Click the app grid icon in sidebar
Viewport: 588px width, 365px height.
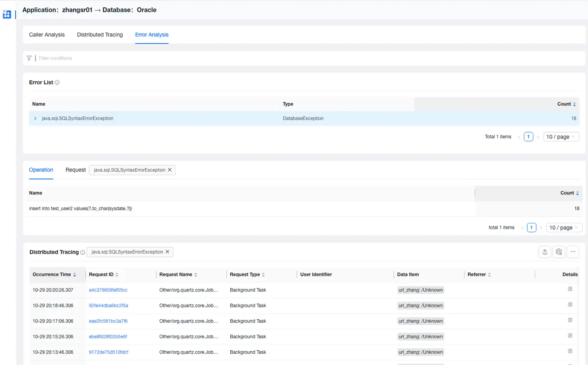pos(7,15)
